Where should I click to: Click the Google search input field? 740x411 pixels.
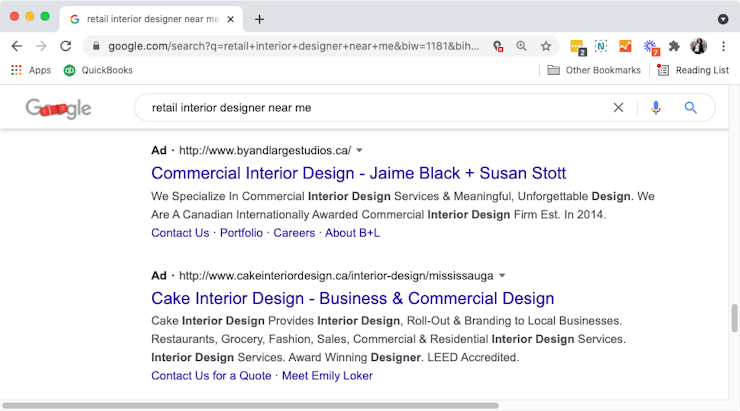[x=378, y=108]
